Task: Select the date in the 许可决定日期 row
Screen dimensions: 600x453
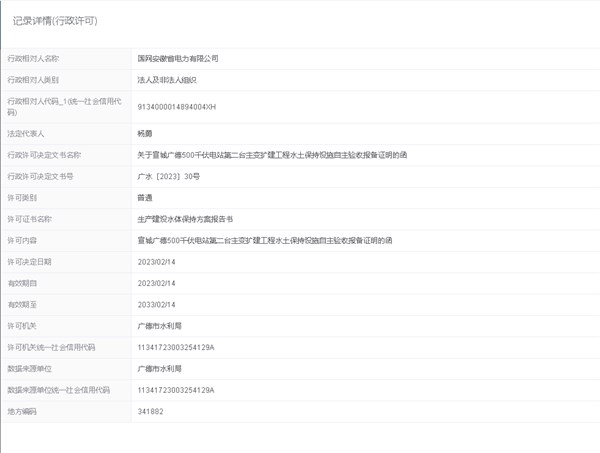Action: point(157,262)
